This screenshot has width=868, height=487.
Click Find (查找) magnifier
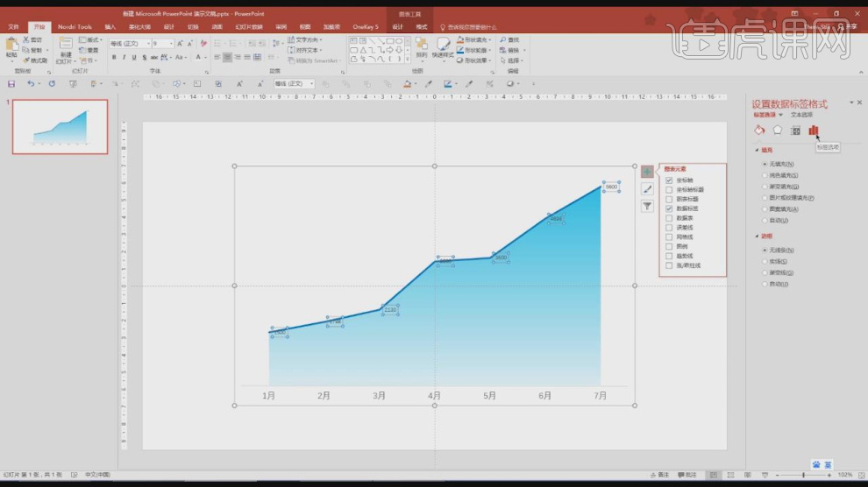[509, 39]
